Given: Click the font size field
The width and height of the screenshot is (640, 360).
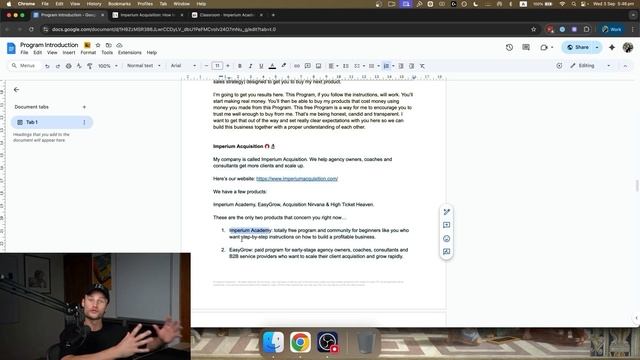Looking at the screenshot, I should pyautogui.click(x=217, y=66).
